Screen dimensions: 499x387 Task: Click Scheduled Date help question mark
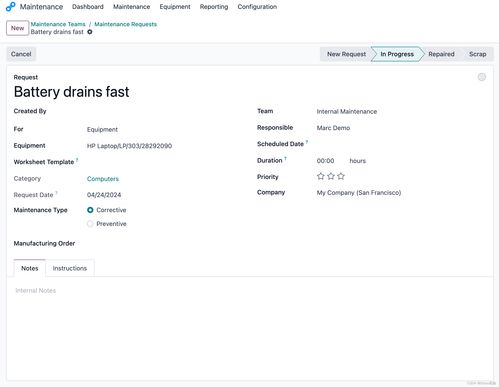pyautogui.click(x=307, y=142)
